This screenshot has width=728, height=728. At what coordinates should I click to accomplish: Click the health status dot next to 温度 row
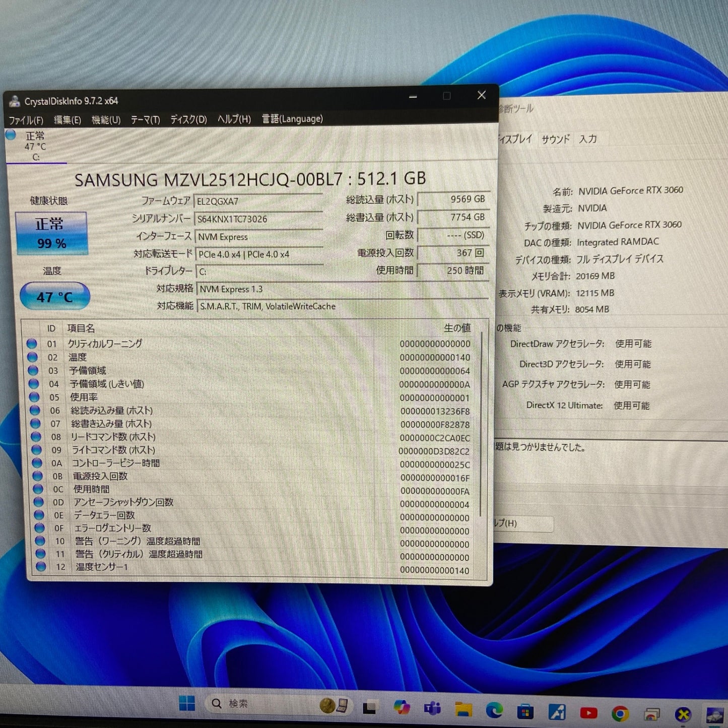(32, 357)
